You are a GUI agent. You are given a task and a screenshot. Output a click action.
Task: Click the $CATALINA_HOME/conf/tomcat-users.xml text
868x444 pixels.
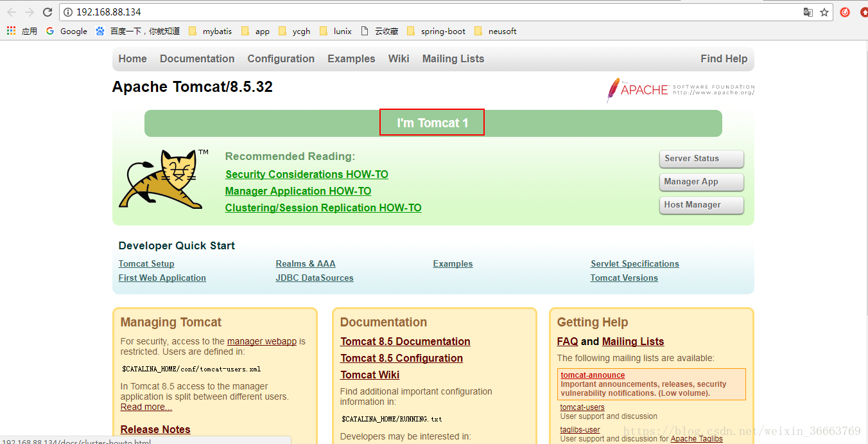(191, 369)
